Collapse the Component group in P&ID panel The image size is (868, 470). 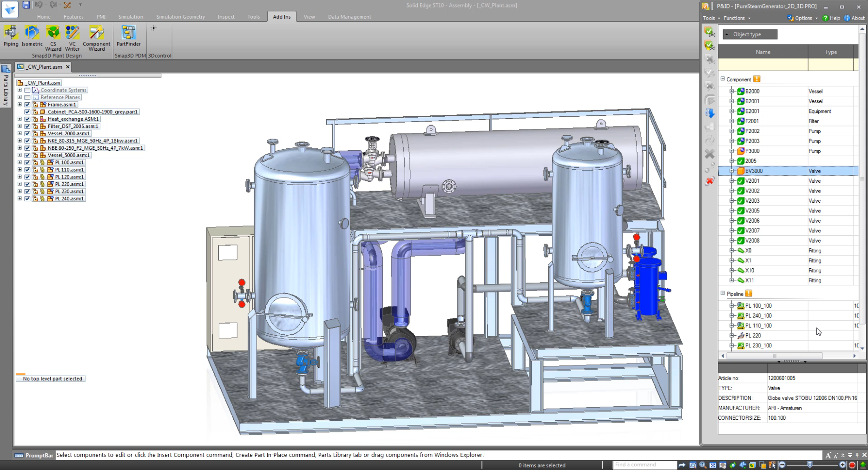723,79
